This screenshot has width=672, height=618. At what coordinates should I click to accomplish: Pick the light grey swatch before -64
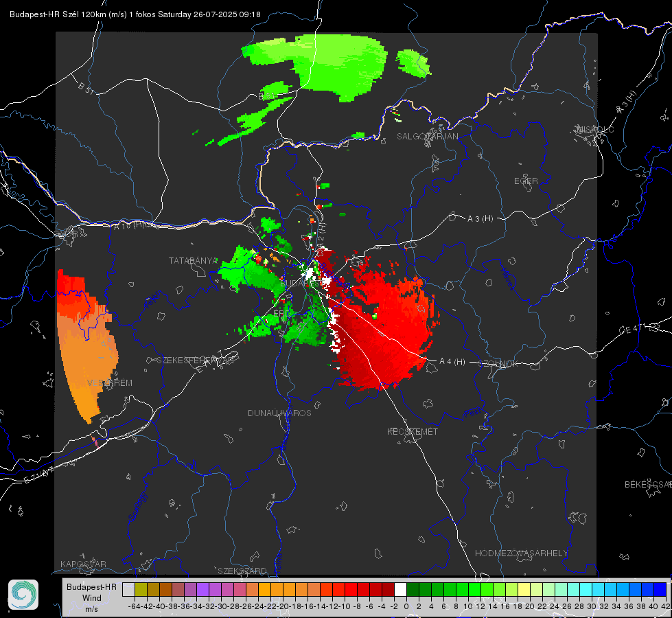click(128, 589)
